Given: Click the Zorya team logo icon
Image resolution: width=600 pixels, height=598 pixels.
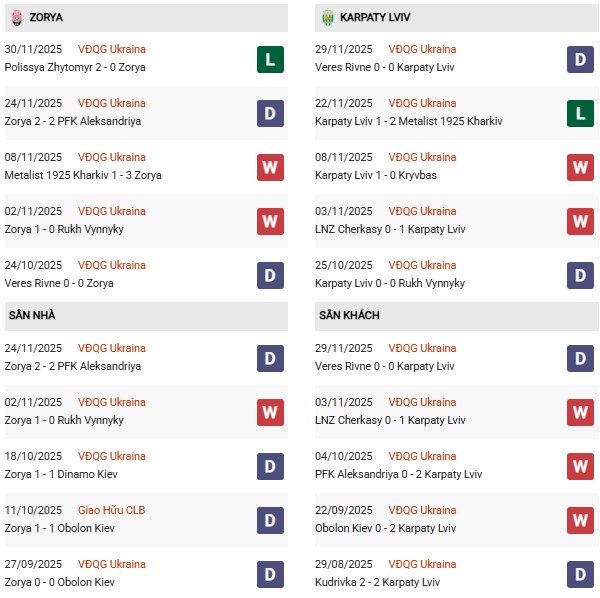Looking at the screenshot, I should [15, 18].
